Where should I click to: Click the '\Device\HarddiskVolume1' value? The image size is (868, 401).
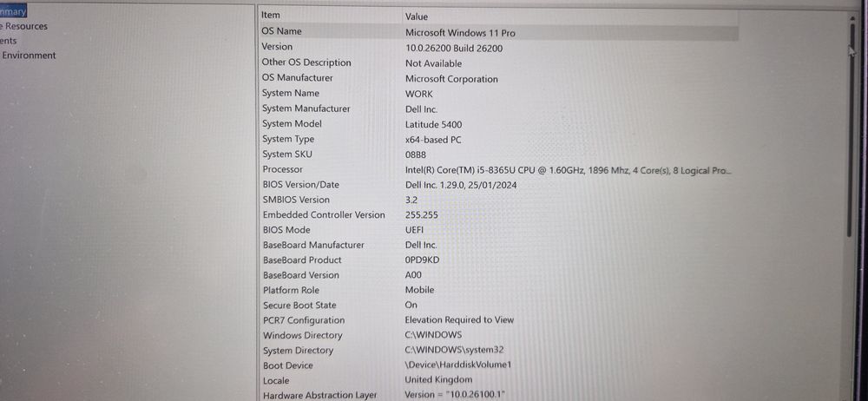pos(458,365)
